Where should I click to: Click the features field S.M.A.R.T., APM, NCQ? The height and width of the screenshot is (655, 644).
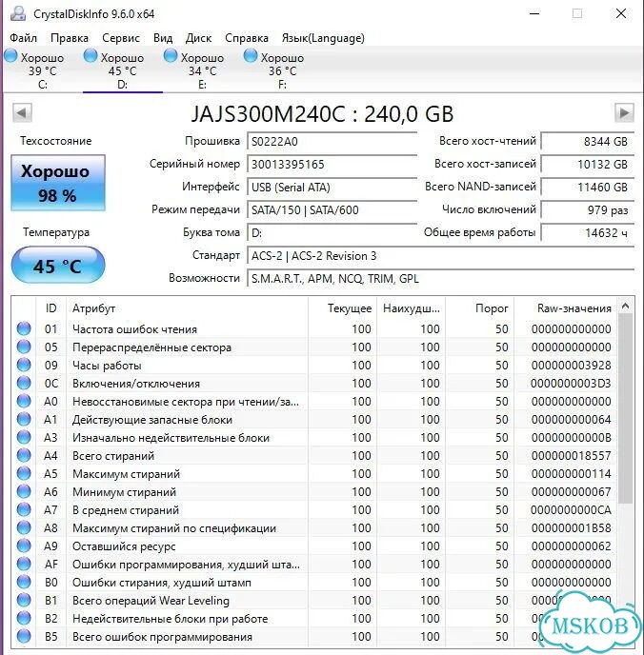click(440, 279)
